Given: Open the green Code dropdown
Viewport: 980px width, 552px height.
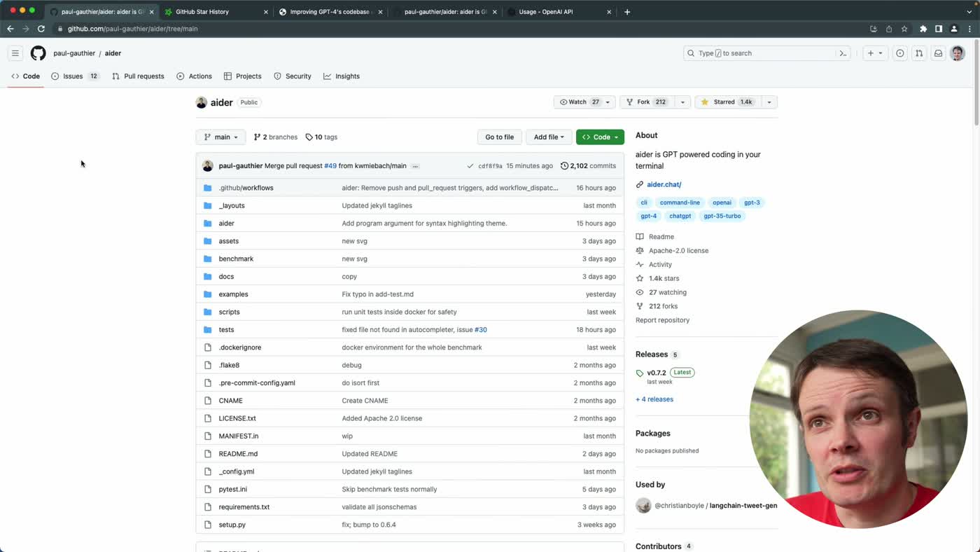Looking at the screenshot, I should click(x=600, y=137).
